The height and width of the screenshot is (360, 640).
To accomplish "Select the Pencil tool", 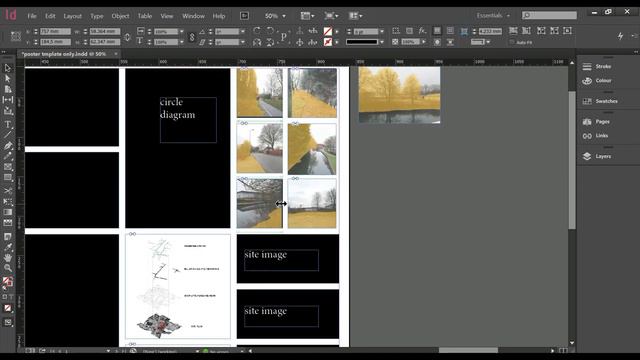I will (7, 156).
